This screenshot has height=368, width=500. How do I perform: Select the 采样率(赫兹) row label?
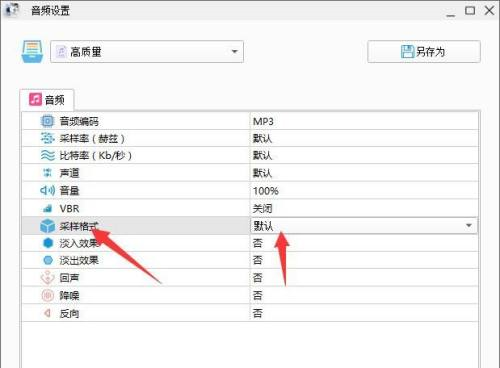point(92,138)
